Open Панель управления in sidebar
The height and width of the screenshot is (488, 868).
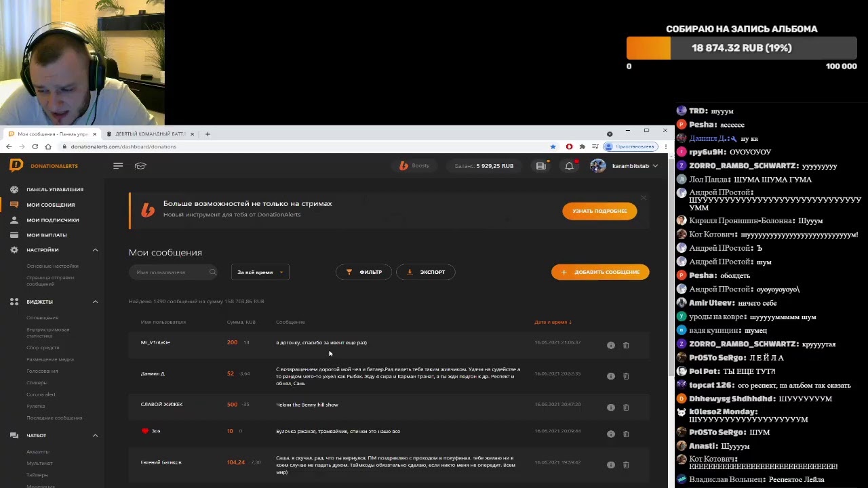pos(54,190)
